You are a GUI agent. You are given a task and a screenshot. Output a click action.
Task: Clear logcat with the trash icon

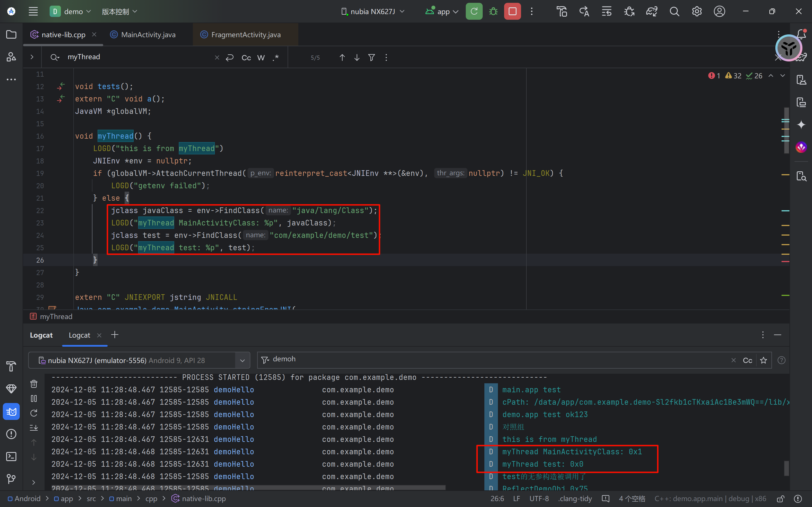pyautogui.click(x=34, y=384)
